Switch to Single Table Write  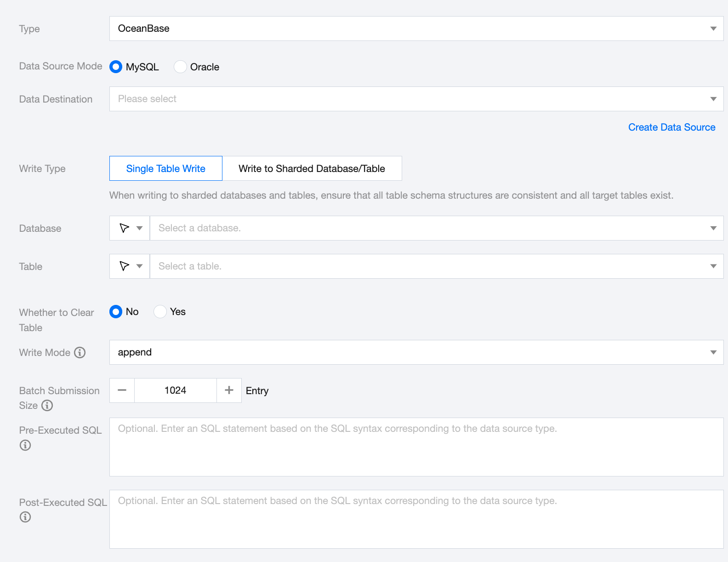tap(166, 169)
